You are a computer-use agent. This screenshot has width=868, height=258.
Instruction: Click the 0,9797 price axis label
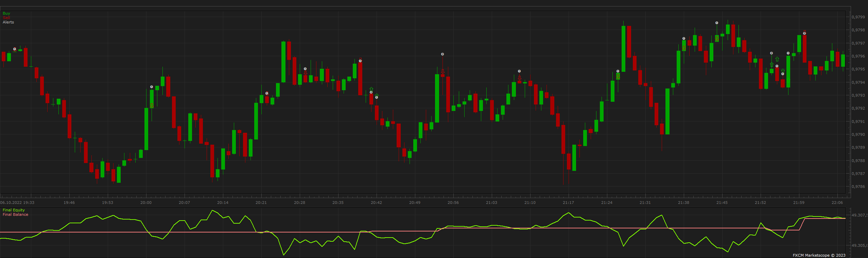click(858, 43)
